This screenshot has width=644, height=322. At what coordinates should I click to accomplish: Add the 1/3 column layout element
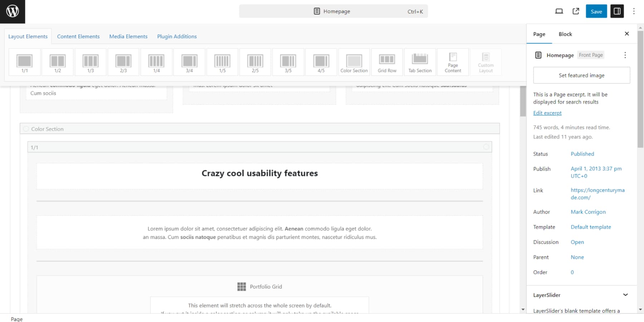(91, 62)
